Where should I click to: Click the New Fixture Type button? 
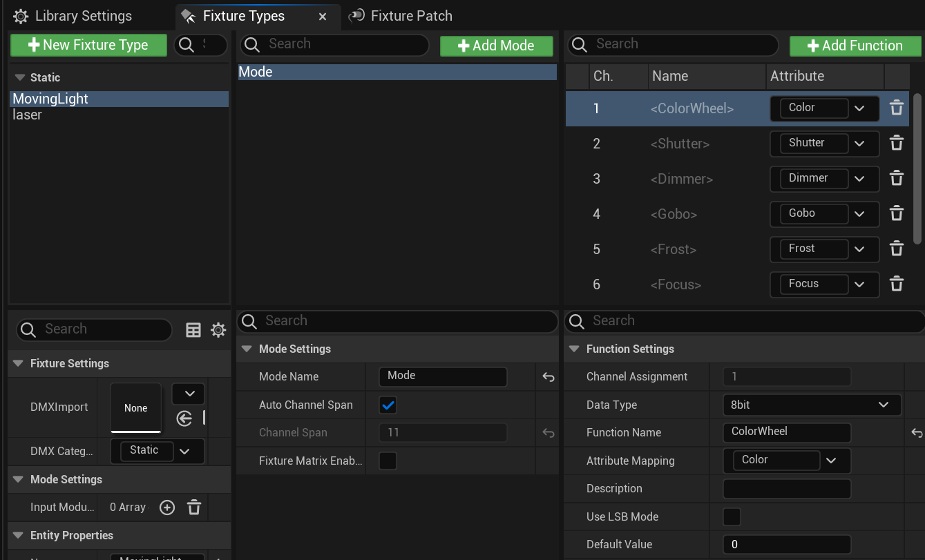[x=88, y=45]
